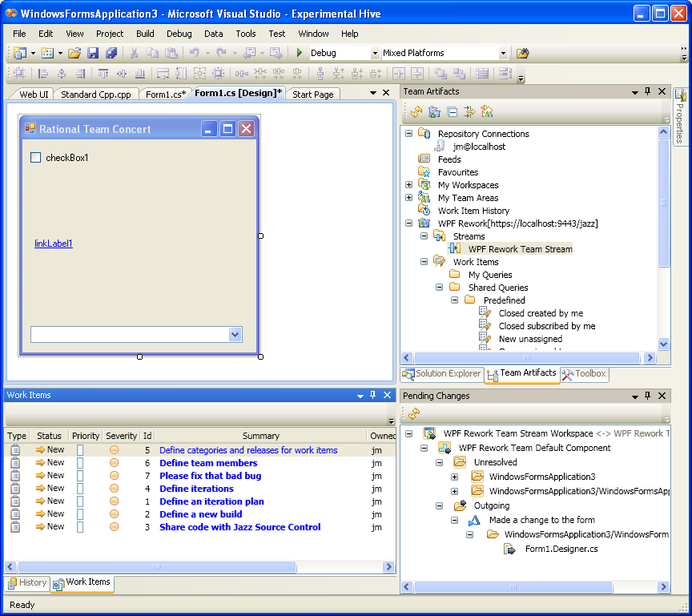Toggle checkBox1 on the Rational Team Concert form

[x=36, y=158]
